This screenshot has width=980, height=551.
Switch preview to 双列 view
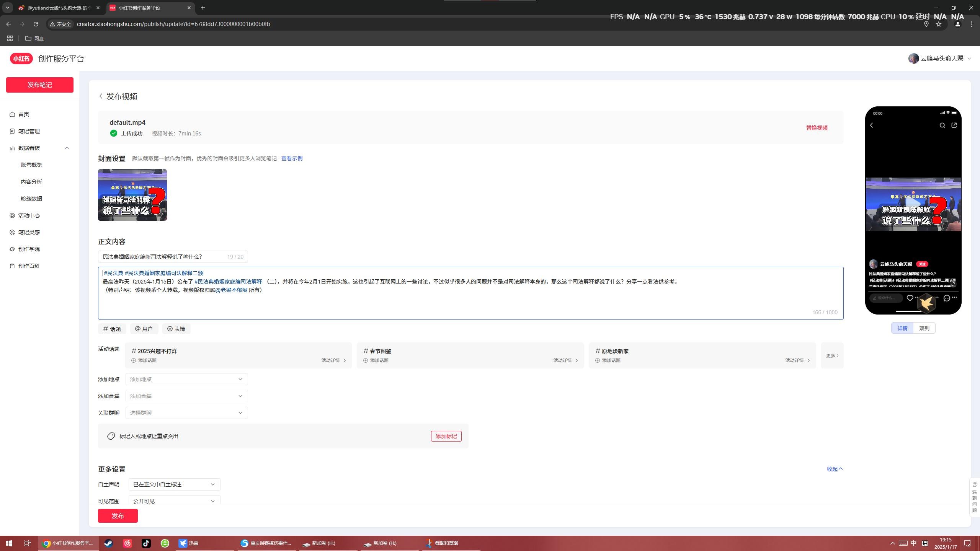pos(924,328)
